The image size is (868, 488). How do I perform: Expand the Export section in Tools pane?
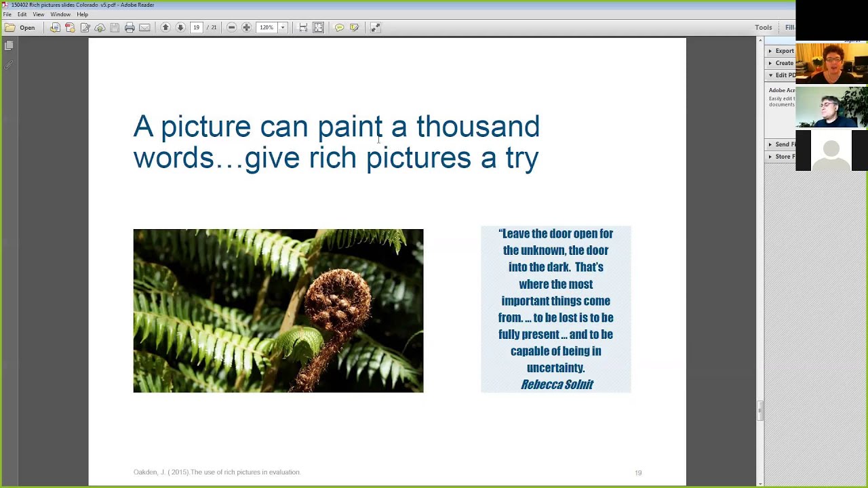click(x=781, y=51)
